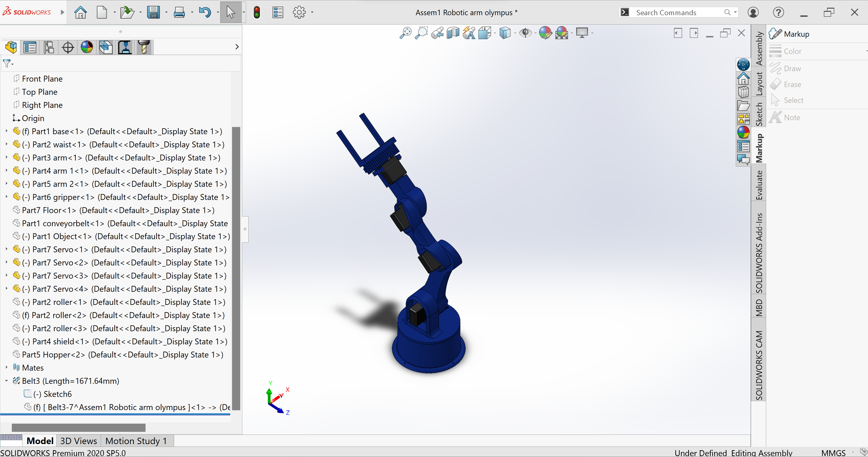Open Design Library in task pane
The image size is (868, 457).
(x=743, y=92)
